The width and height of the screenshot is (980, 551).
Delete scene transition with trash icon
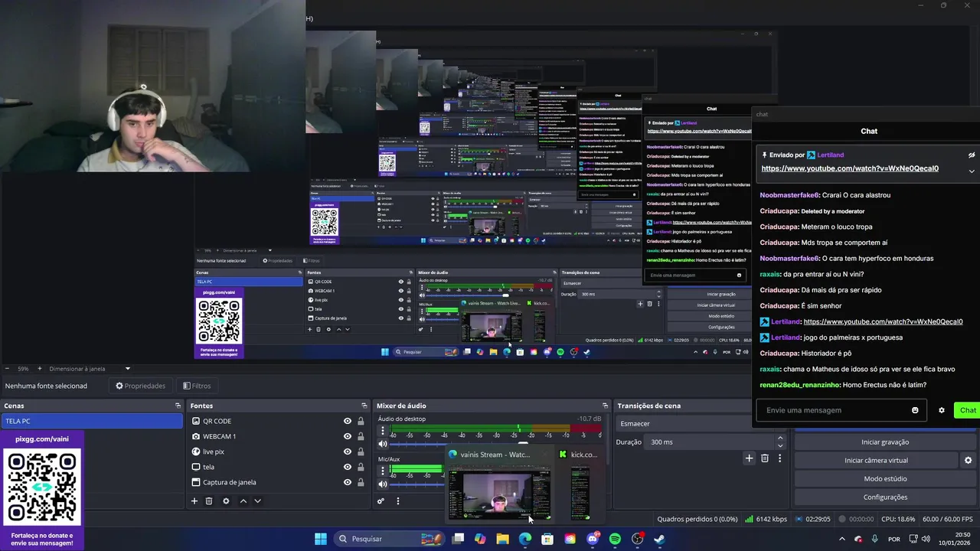point(765,458)
